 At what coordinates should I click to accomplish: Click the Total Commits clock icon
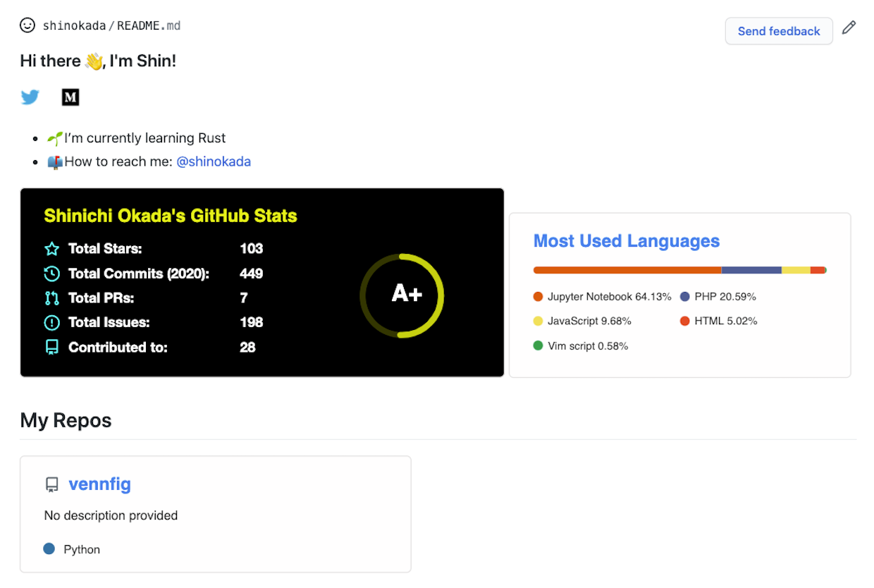(x=50, y=273)
